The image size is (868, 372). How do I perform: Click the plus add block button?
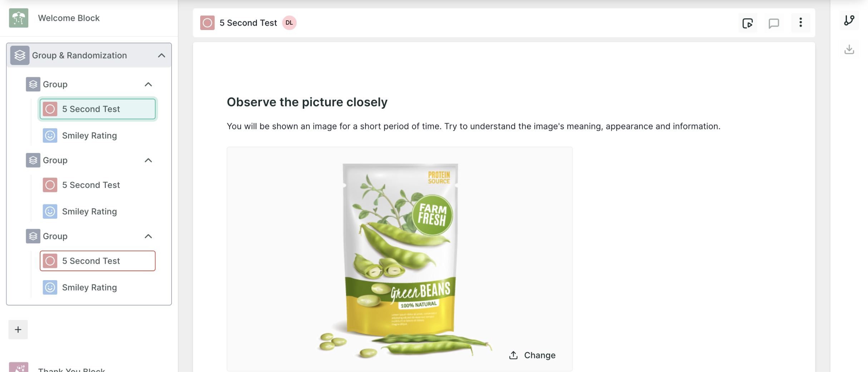pos(18,329)
